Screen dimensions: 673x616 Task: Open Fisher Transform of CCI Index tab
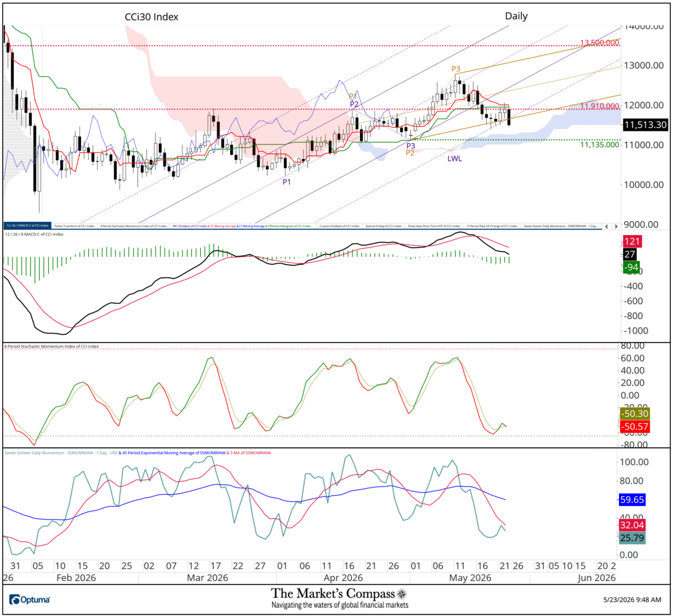click(x=74, y=226)
